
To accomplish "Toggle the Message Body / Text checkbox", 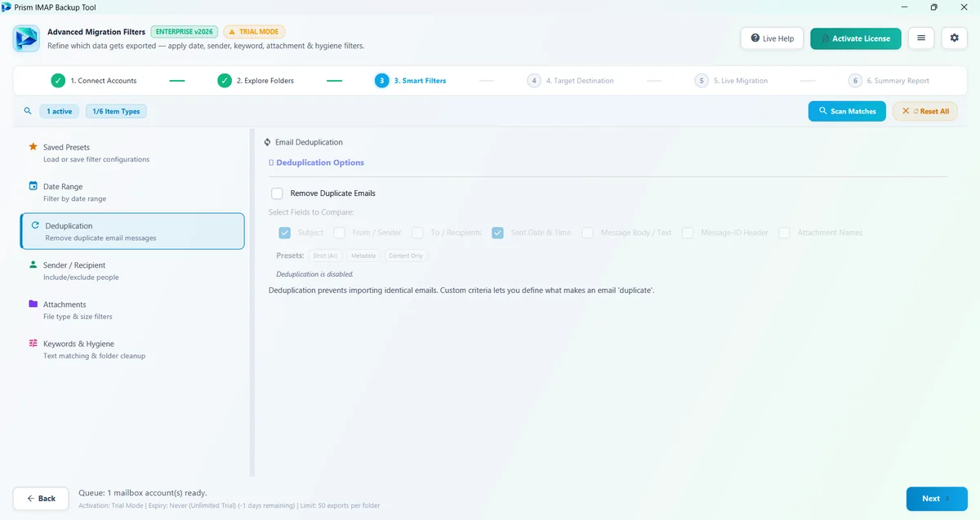I will coord(588,233).
